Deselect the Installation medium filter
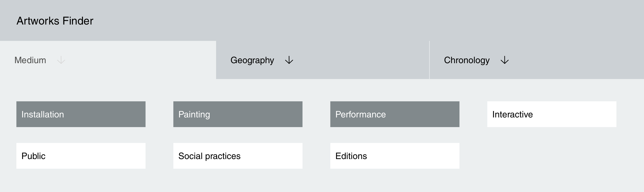Viewport: 644px width, 192px height. 81,114
